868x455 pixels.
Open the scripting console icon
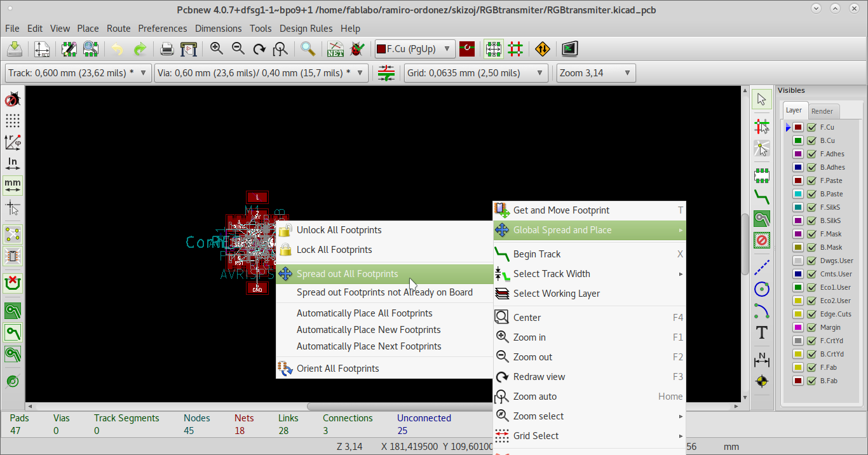(x=569, y=49)
